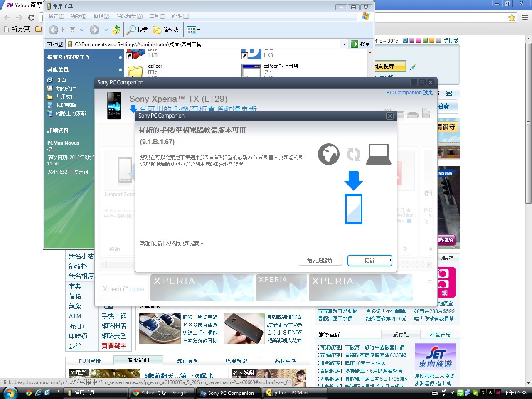Select the blue Yahoo theme color
The height and width of the screenshot is (399, 532).
click(405, 40)
